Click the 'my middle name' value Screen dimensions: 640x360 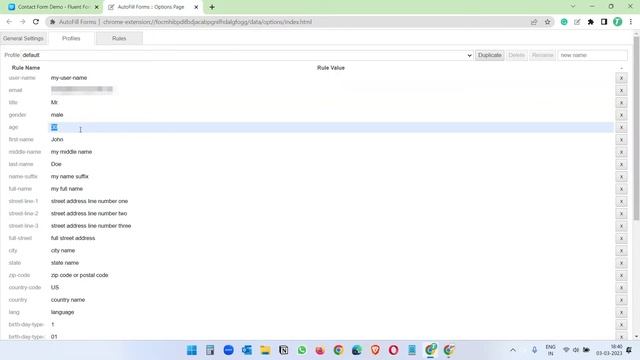[71, 152]
